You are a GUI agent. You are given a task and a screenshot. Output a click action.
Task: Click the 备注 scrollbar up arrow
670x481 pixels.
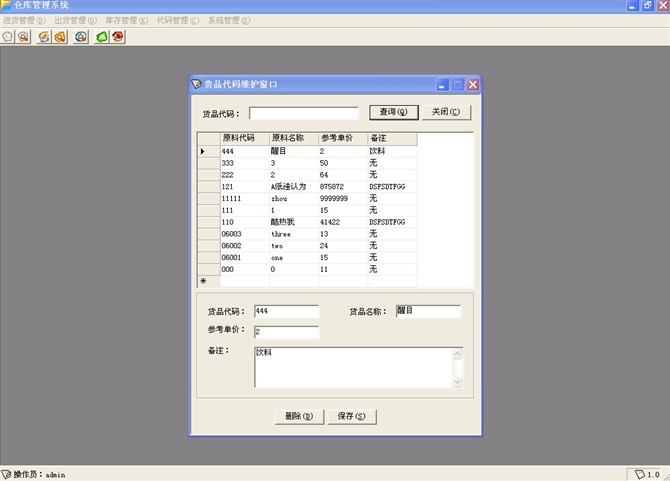[457, 354]
